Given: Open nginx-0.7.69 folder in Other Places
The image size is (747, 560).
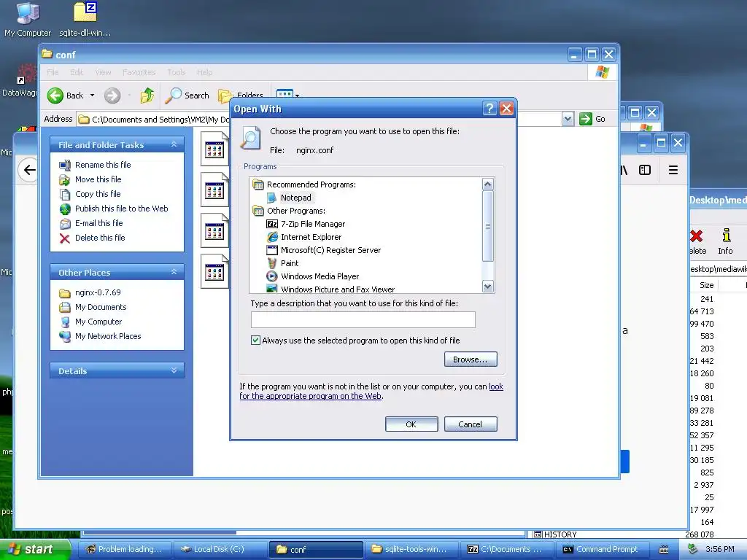Looking at the screenshot, I should [98, 292].
